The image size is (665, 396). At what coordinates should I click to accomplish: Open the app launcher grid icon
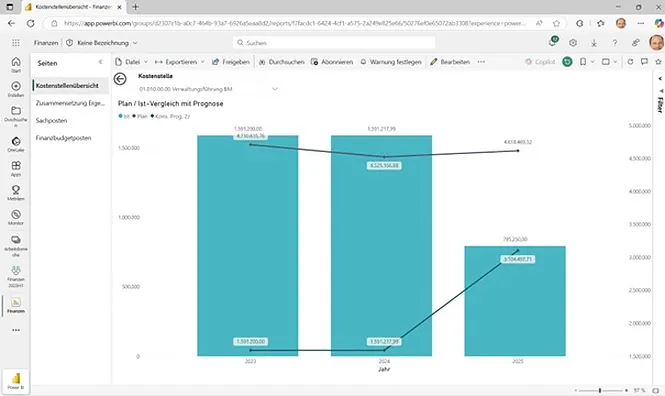coord(16,43)
